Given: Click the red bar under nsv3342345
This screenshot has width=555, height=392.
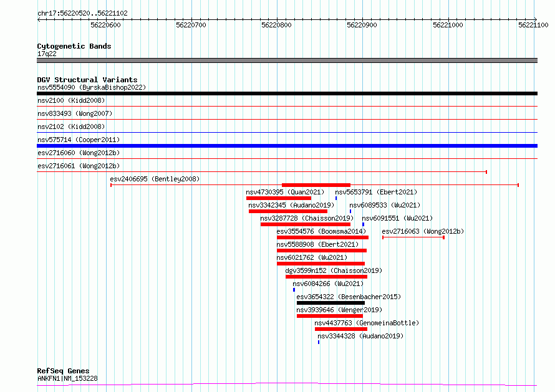Looking at the screenshot, I should (x=288, y=211).
